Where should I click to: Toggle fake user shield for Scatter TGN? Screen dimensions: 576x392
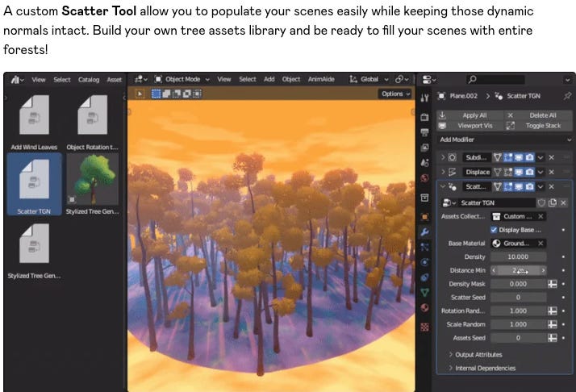(x=541, y=202)
